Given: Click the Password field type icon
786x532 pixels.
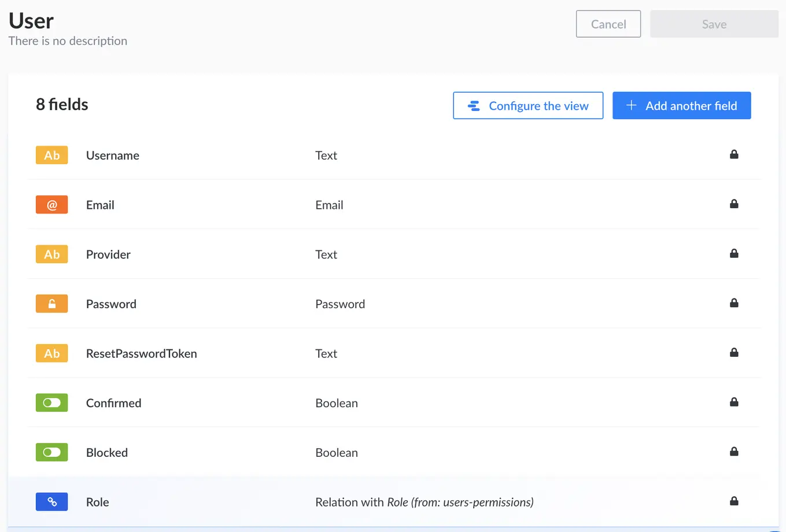Looking at the screenshot, I should [x=51, y=304].
